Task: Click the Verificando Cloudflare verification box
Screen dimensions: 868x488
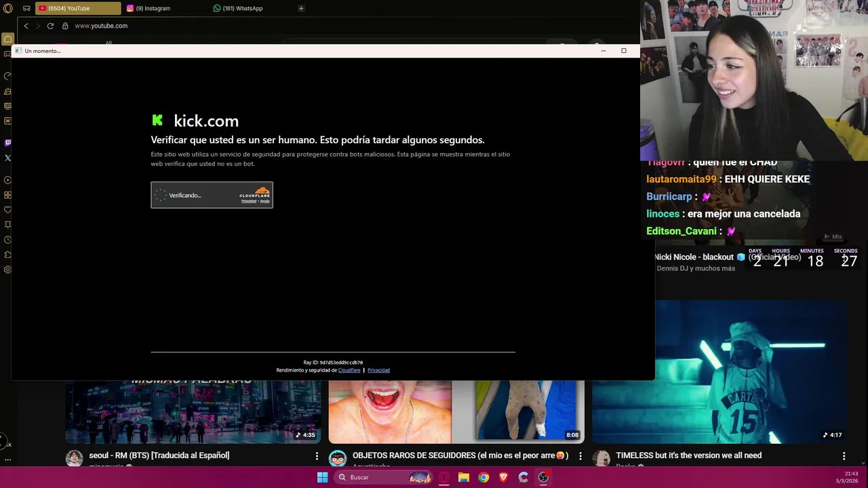Action: [212, 195]
